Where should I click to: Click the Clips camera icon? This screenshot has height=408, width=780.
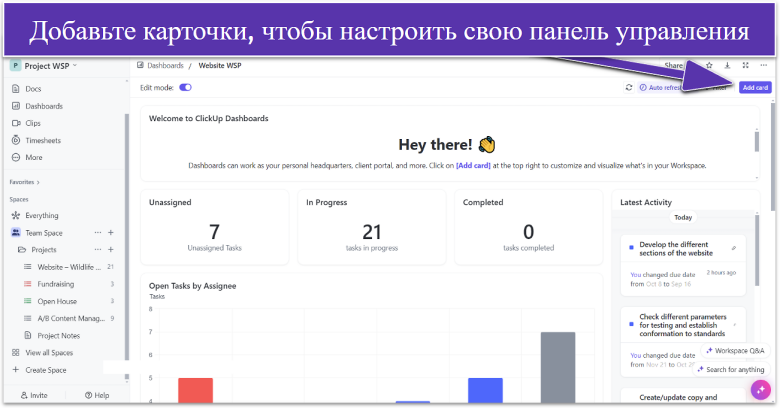click(x=15, y=123)
